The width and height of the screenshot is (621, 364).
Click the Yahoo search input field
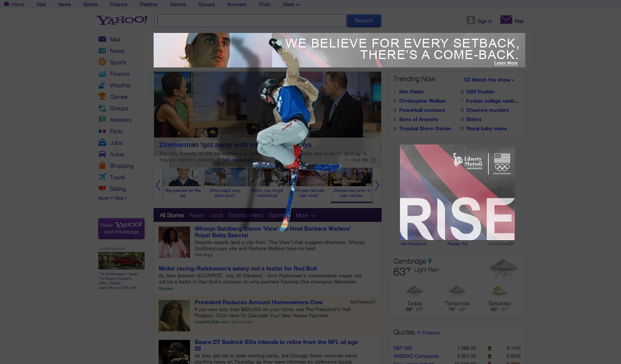click(250, 21)
